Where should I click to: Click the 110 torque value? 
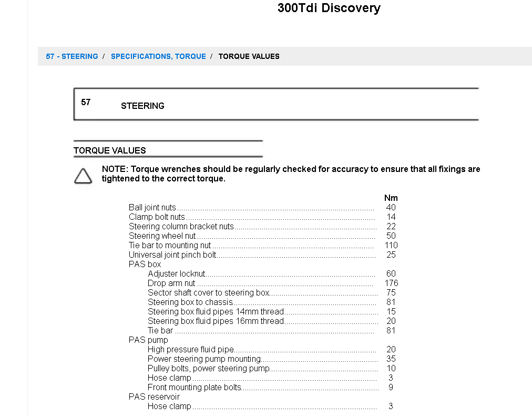tap(391, 246)
